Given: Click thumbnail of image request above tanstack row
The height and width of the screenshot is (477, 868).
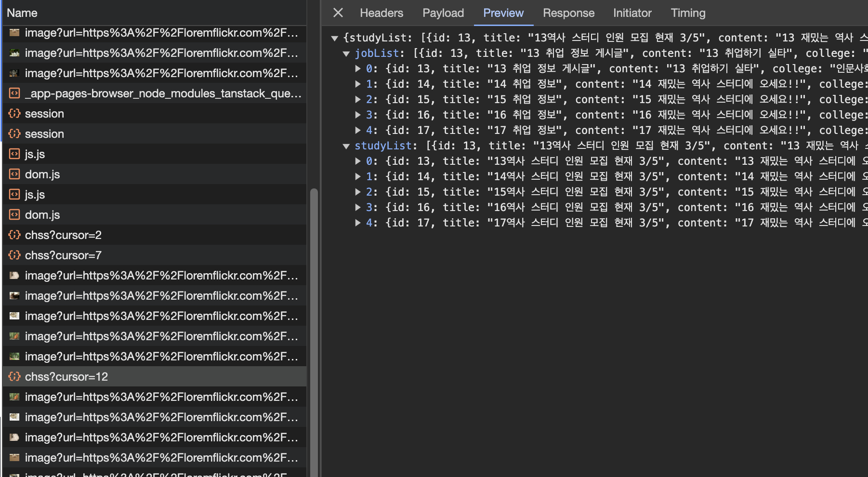Looking at the screenshot, I should pos(14,73).
